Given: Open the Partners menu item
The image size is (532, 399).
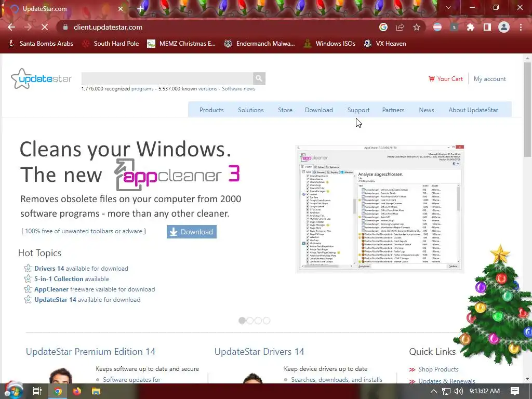Looking at the screenshot, I should [393, 110].
